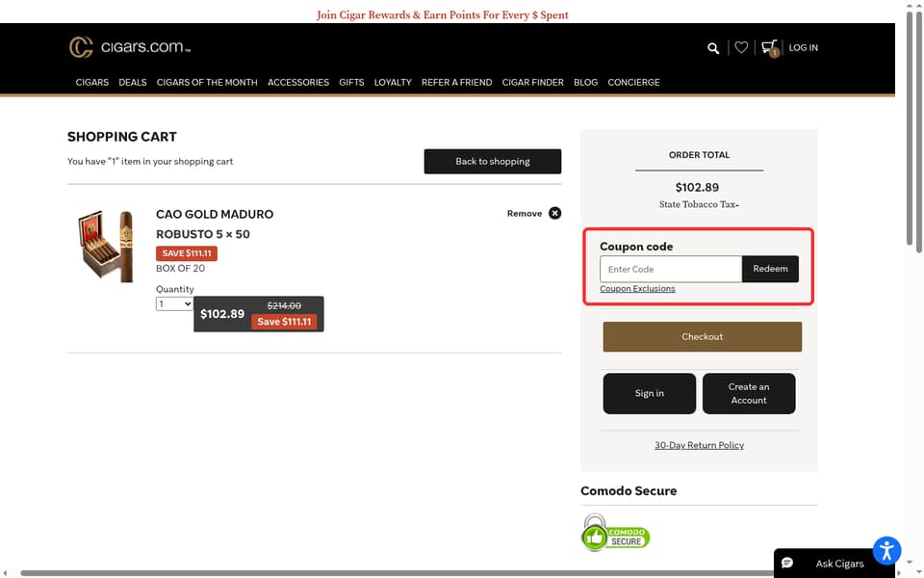Click the Join Cigar Rewards banner

coord(443,14)
